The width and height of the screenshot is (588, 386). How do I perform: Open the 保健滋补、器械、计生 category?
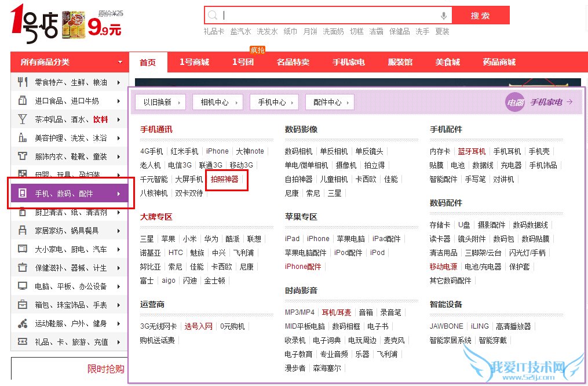(71, 268)
